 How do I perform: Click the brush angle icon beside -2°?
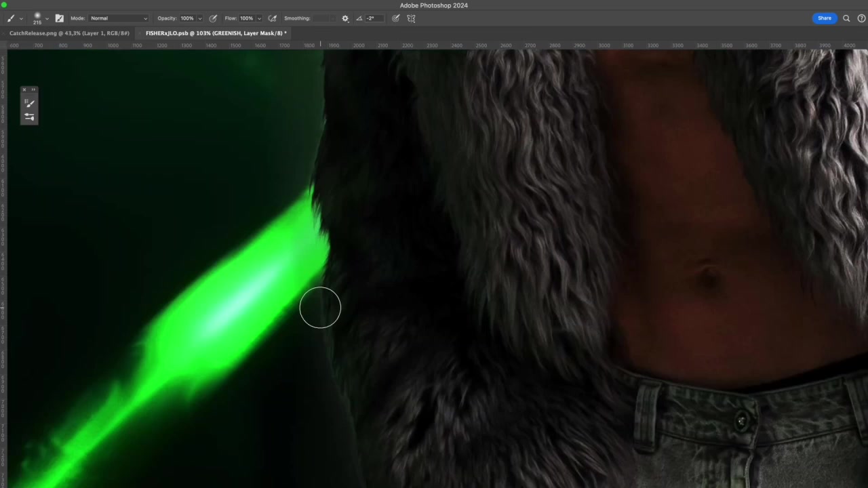tap(359, 18)
